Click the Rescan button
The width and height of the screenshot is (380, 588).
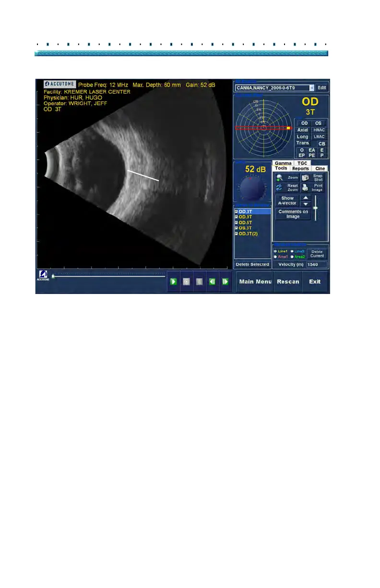click(288, 282)
